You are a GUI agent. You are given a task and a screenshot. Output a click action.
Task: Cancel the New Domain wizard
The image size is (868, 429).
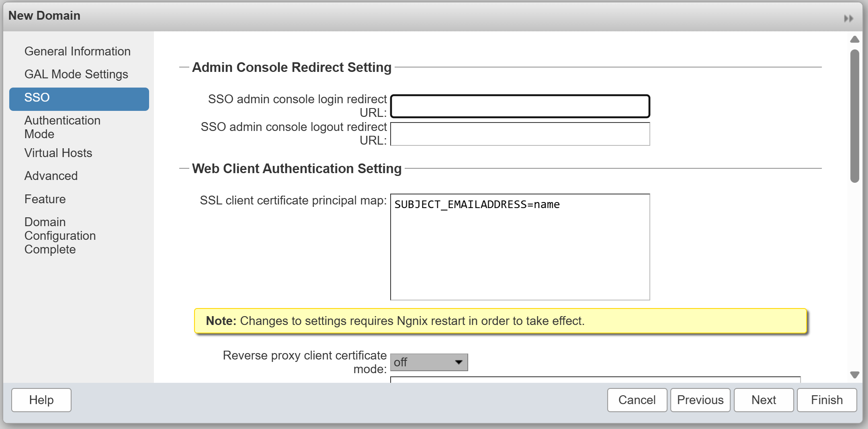pyautogui.click(x=637, y=400)
